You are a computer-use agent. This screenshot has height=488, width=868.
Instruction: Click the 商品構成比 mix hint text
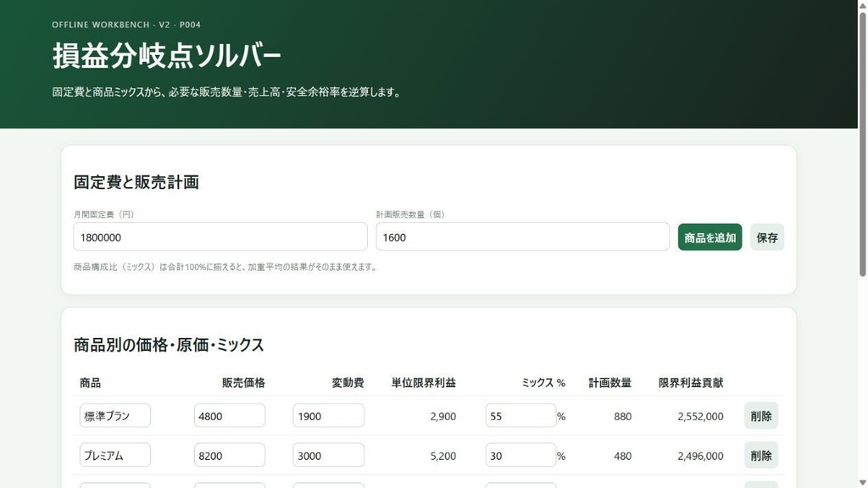tap(226, 267)
